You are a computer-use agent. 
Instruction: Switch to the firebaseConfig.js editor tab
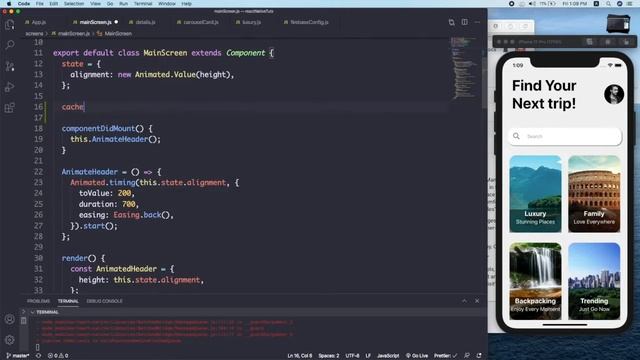tap(306, 22)
